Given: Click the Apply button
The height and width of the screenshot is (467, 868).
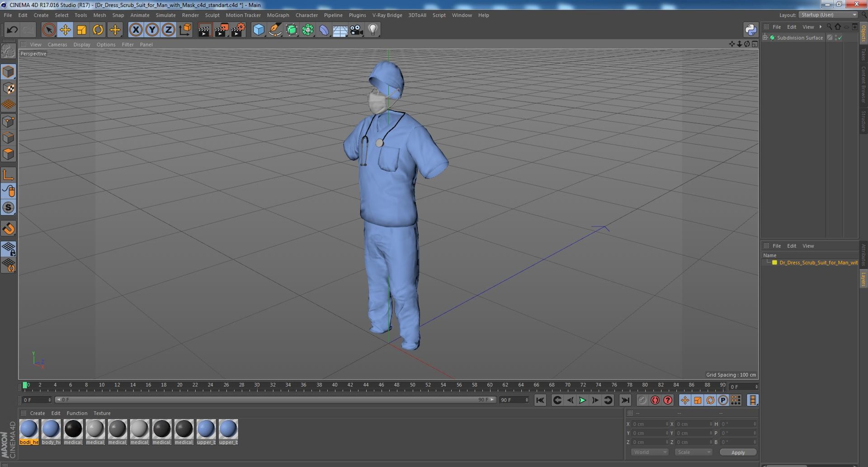Looking at the screenshot, I should click(x=738, y=452).
